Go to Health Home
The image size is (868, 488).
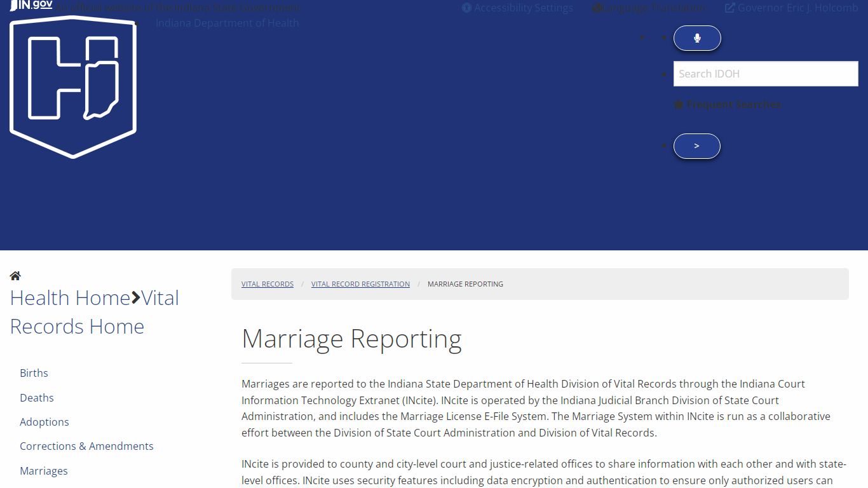[x=70, y=297]
